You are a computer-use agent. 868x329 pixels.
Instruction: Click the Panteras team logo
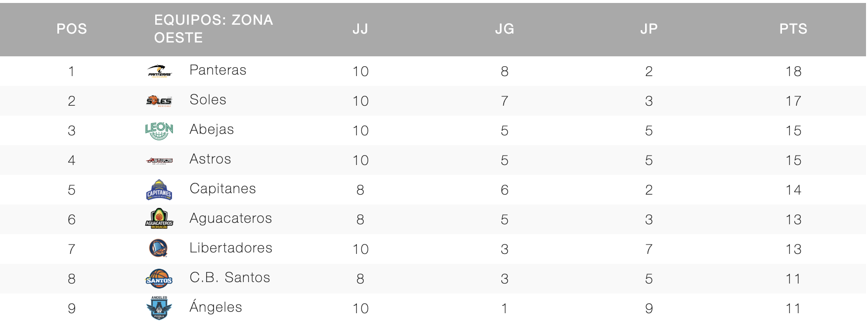point(159,71)
